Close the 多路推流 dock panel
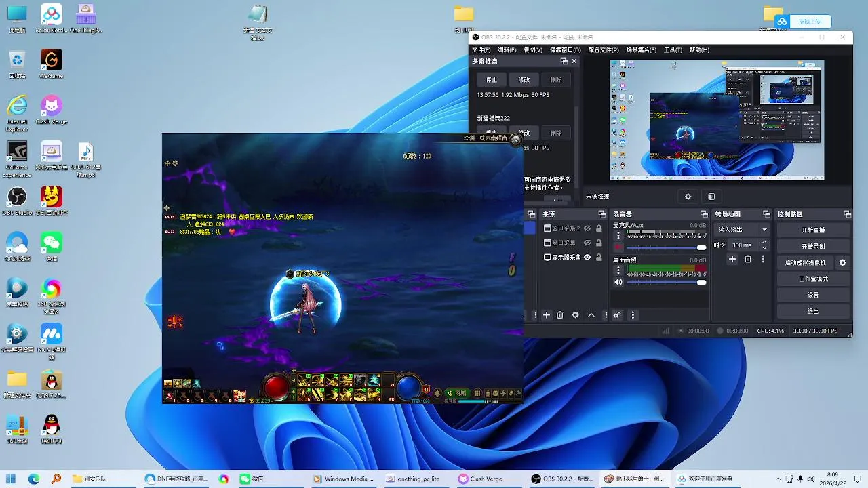This screenshot has height=488, width=868. point(574,61)
